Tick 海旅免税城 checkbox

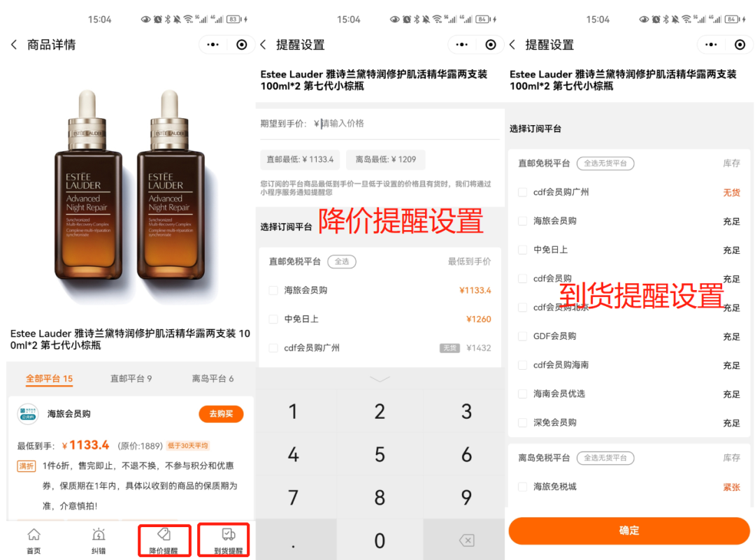pos(522,487)
